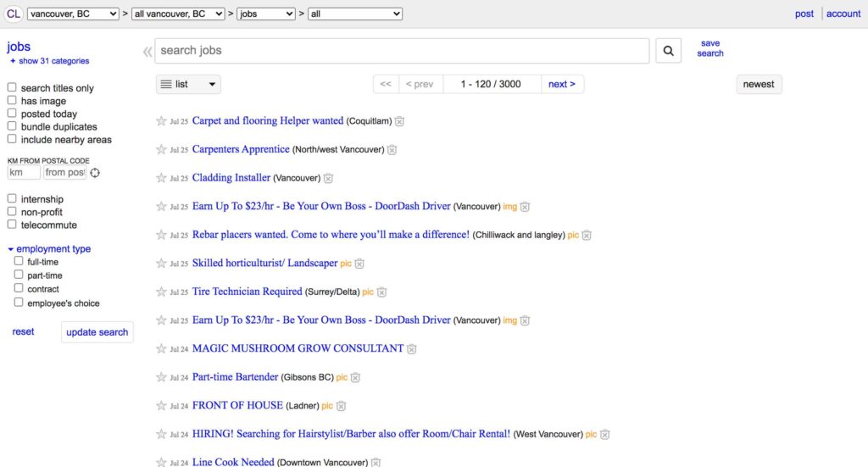Open the Line Cook Needed posting

233,462
